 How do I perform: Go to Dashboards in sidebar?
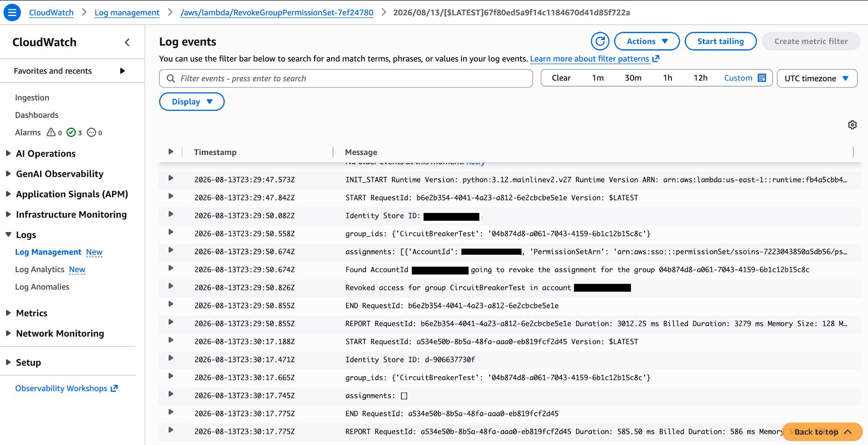(37, 115)
